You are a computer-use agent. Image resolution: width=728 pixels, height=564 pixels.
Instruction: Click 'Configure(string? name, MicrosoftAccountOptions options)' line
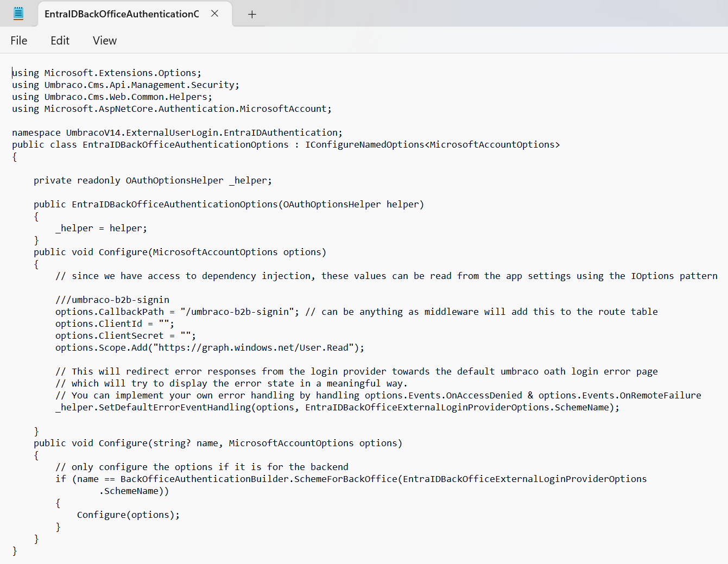coord(218,443)
